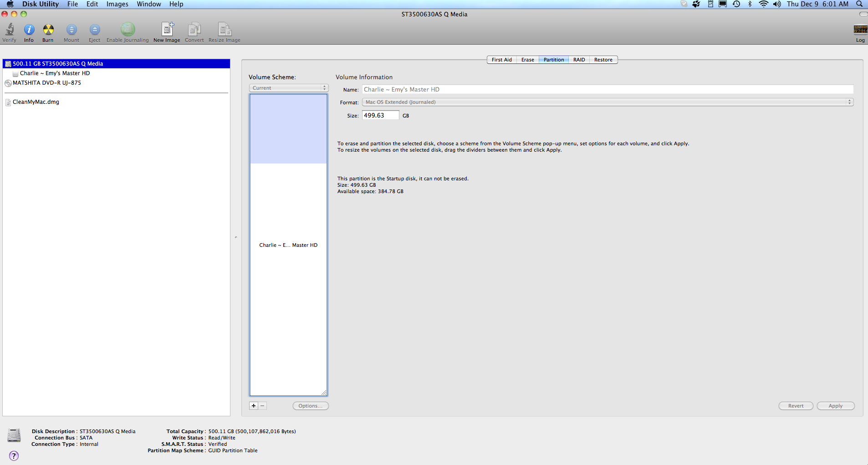The height and width of the screenshot is (465, 868).
Task: Open the Volume Scheme Current dropdown
Action: coord(289,88)
